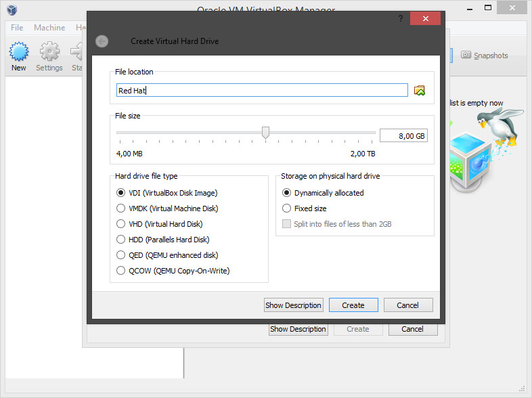
Task: Click the folder browse icon beside file location
Action: 420,90
